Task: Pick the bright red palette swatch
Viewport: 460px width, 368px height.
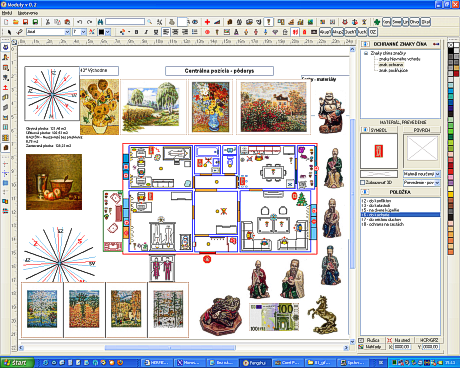Action: 451,171
